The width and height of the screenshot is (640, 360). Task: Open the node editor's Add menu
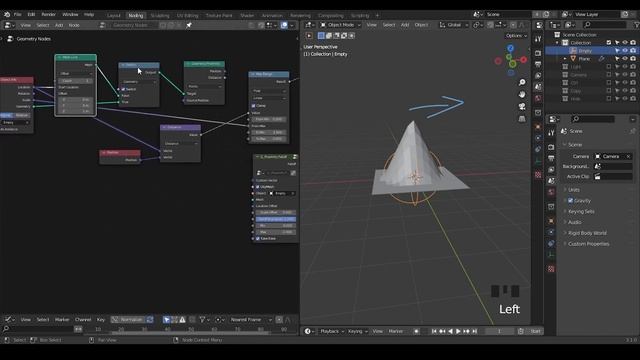[x=59, y=25]
